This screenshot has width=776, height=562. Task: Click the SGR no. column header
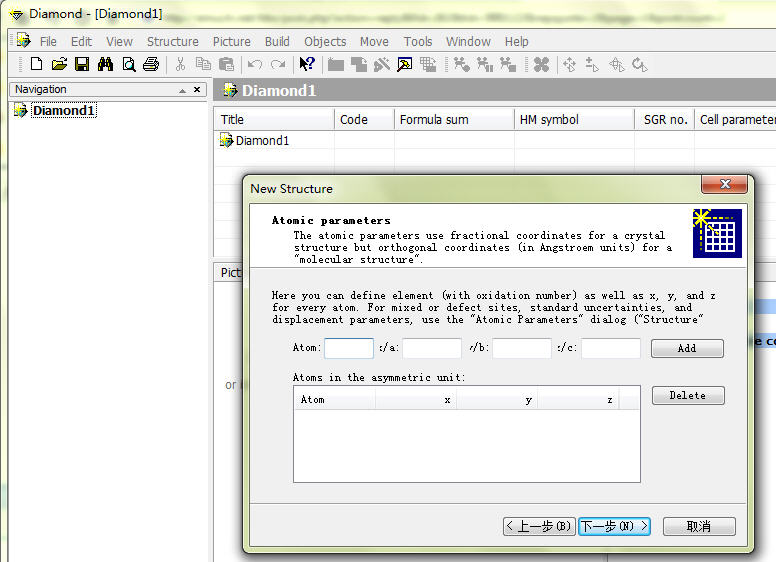pos(665,120)
